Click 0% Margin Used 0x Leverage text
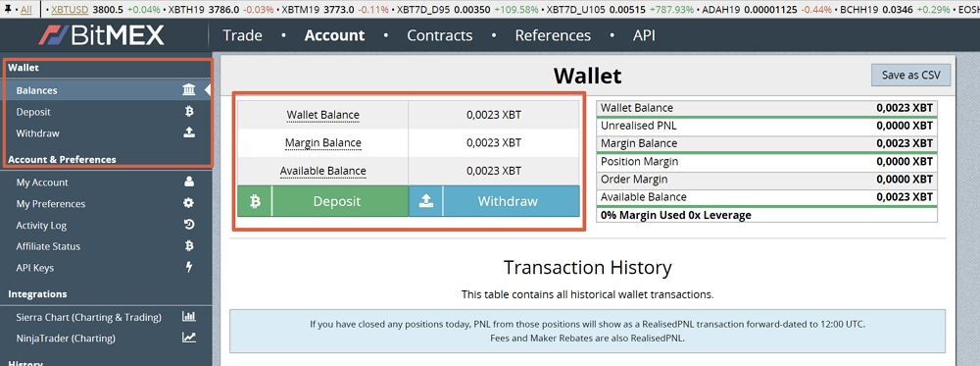 coord(676,215)
